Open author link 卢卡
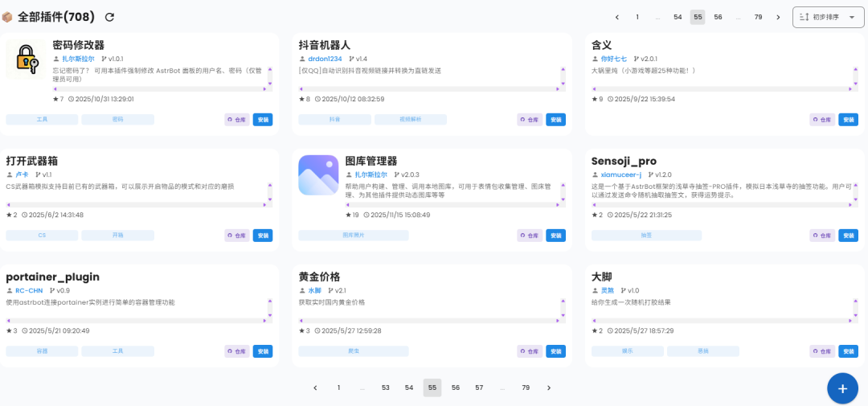This screenshot has width=868, height=406. 22,174
